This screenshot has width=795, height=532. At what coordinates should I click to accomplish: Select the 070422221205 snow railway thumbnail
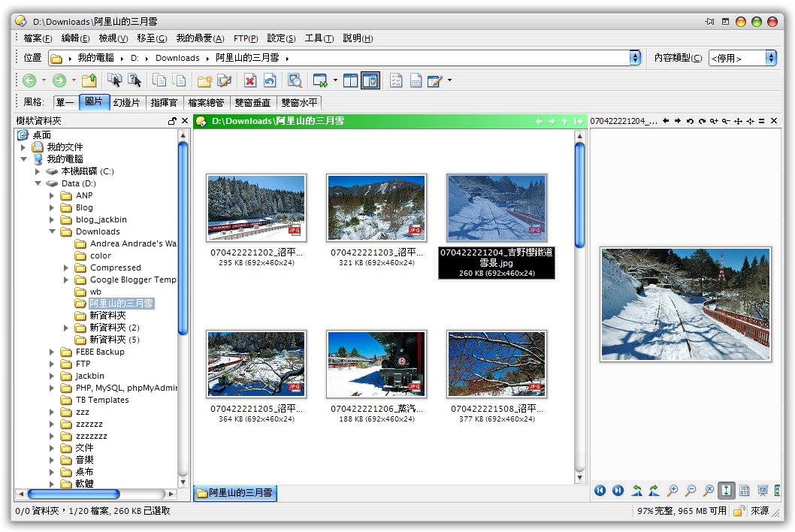click(256, 364)
